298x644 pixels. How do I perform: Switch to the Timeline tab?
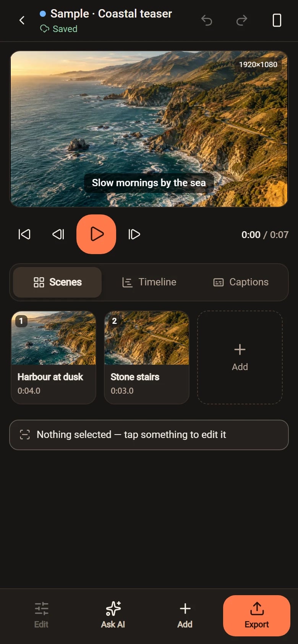tap(149, 282)
